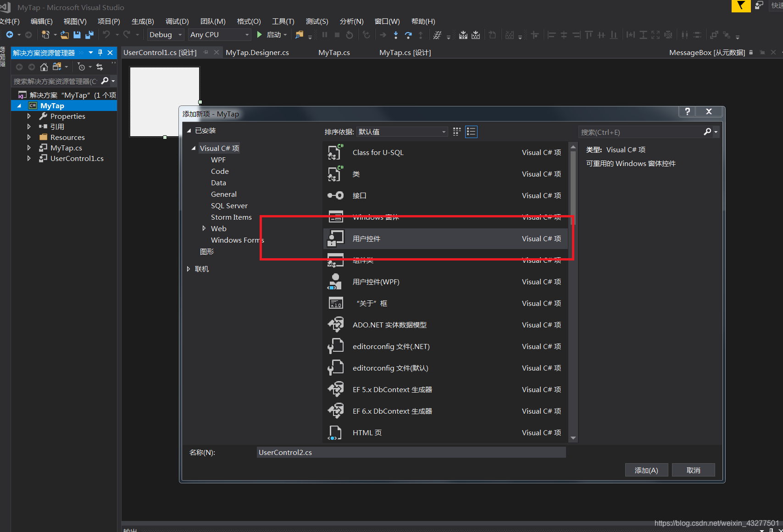Switch template list to small icons view
This screenshot has width=783, height=532.
[457, 132]
